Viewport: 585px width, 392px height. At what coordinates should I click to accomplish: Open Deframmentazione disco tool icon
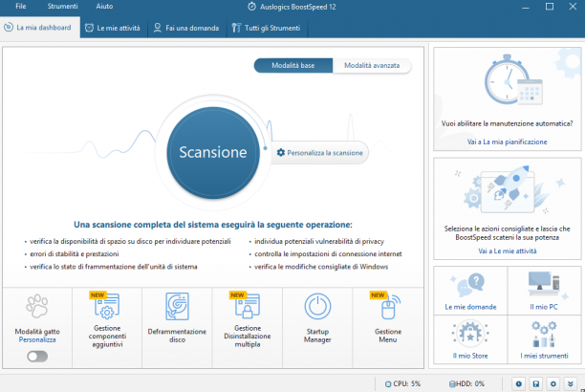click(x=177, y=306)
